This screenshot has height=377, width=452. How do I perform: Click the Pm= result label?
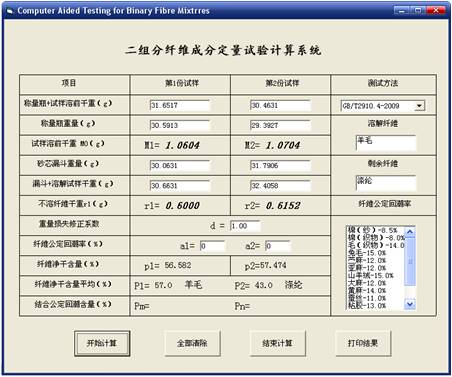(142, 306)
